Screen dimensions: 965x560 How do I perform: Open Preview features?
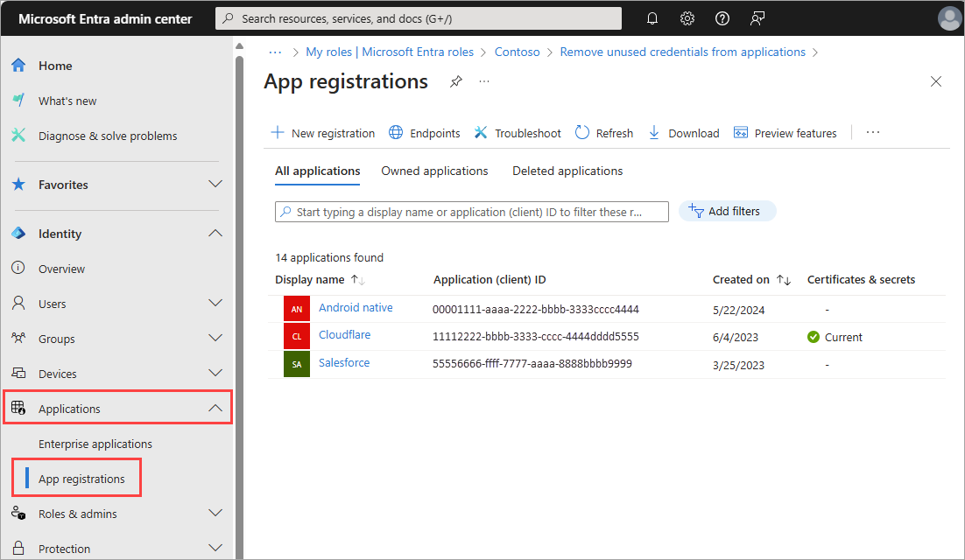point(785,132)
